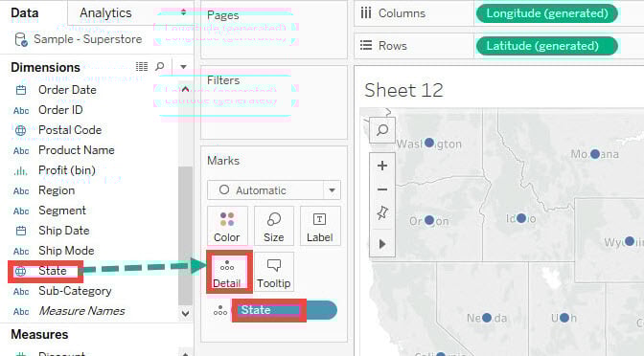644x356 pixels.
Task: Open the Size marks card
Action: pyautogui.click(x=273, y=226)
